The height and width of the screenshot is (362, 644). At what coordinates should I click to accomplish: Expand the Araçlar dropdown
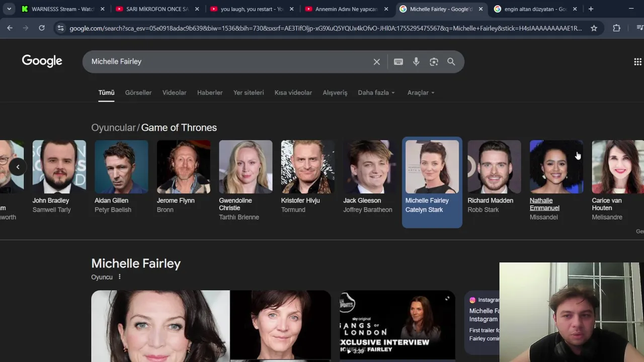pyautogui.click(x=421, y=93)
